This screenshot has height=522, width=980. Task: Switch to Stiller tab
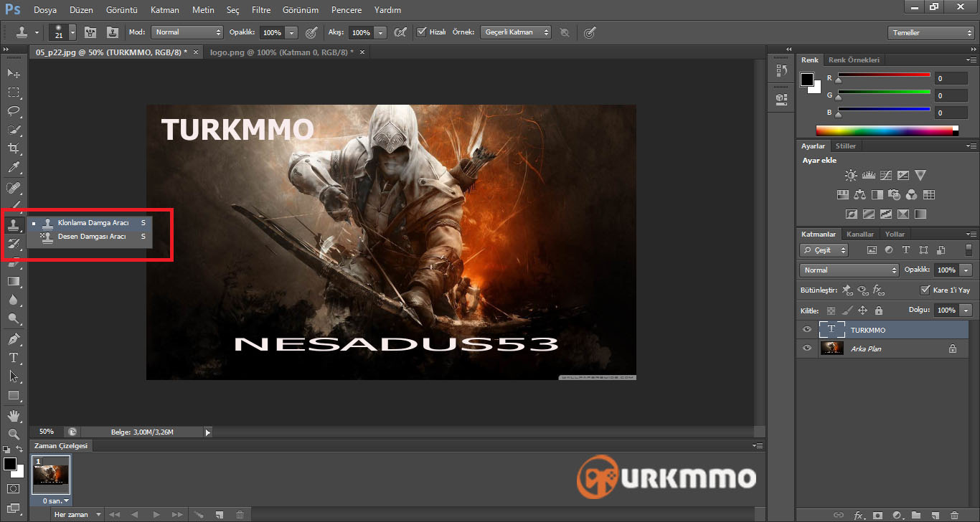tap(846, 146)
